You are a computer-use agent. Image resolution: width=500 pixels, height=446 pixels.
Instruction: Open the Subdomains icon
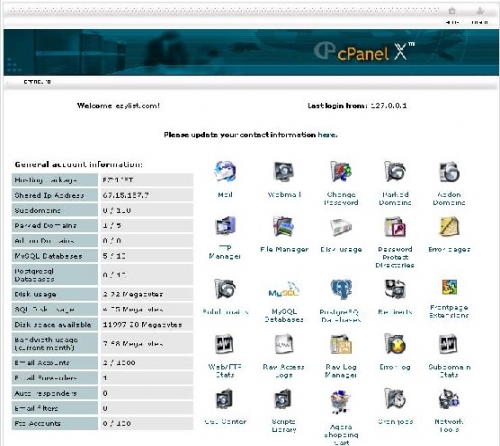pos(225,289)
